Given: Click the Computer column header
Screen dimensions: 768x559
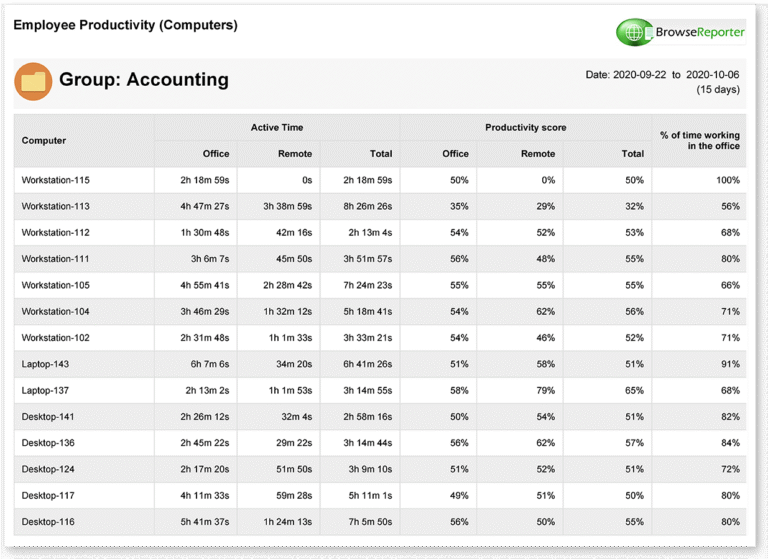Looking at the screenshot, I should coord(44,141).
